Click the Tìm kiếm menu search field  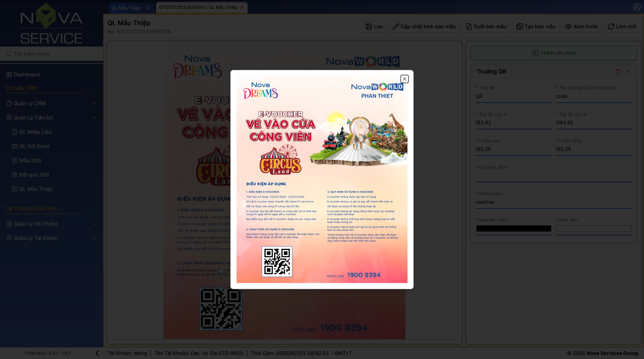52,54
